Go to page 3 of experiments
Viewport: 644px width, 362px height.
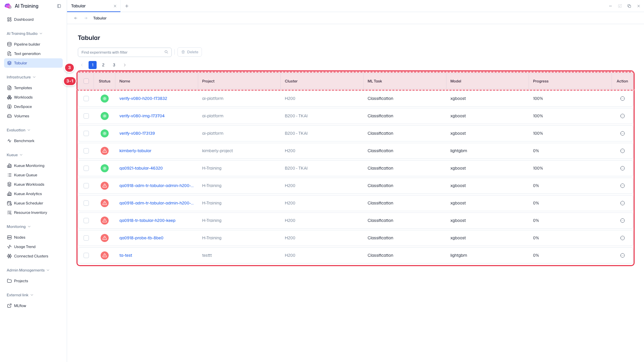tap(114, 65)
